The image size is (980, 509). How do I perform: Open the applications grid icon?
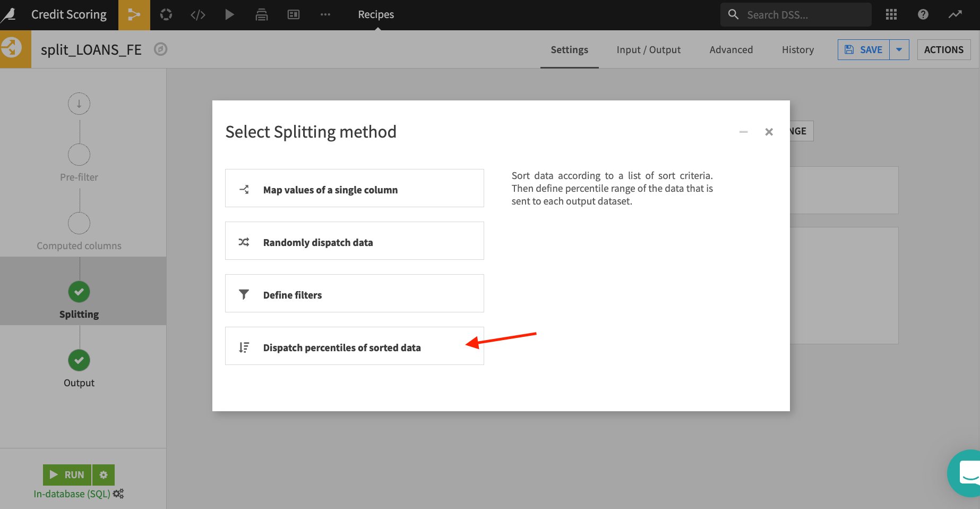coord(891,15)
